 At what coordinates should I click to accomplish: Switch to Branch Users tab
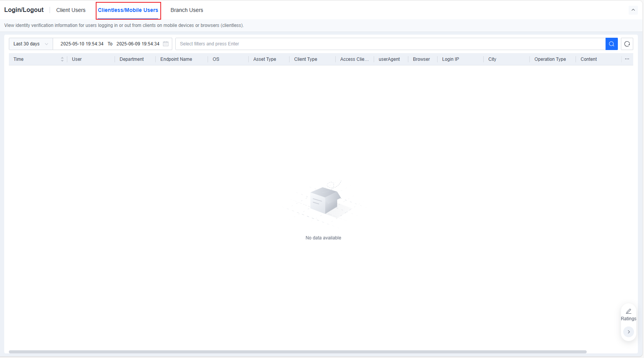point(187,10)
